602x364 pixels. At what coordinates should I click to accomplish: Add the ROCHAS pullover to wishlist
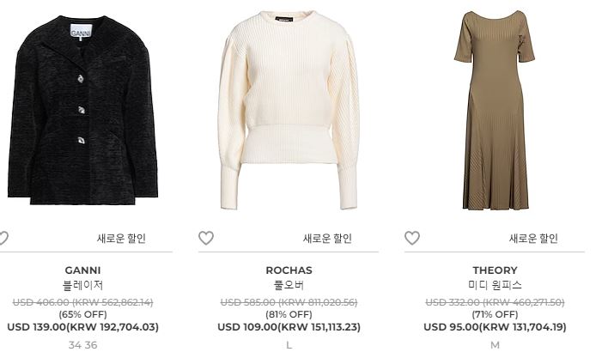(x=206, y=238)
